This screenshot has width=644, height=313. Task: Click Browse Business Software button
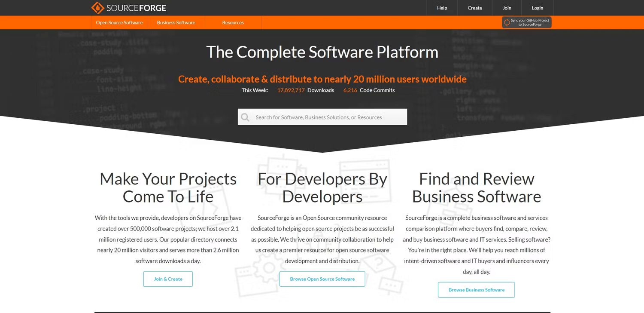pyautogui.click(x=477, y=290)
